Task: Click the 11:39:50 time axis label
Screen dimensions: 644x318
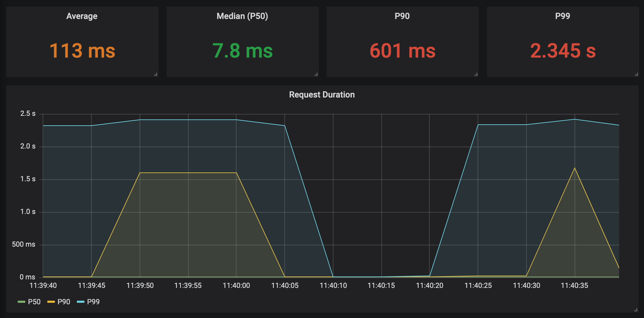Action: [140, 286]
